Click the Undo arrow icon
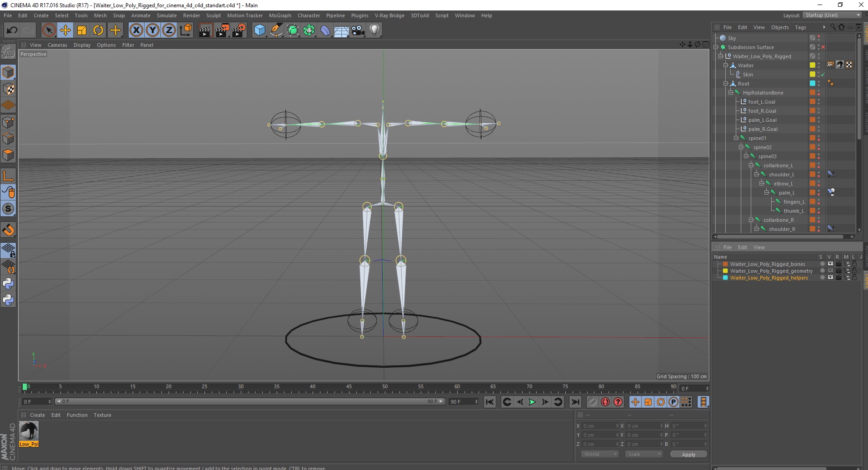The height and width of the screenshot is (470, 868). tap(12, 30)
